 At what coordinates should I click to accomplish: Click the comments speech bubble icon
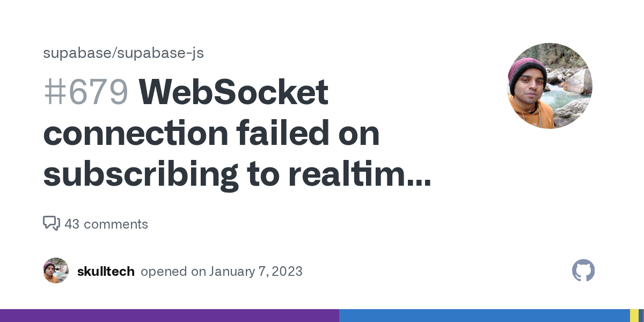(51, 223)
